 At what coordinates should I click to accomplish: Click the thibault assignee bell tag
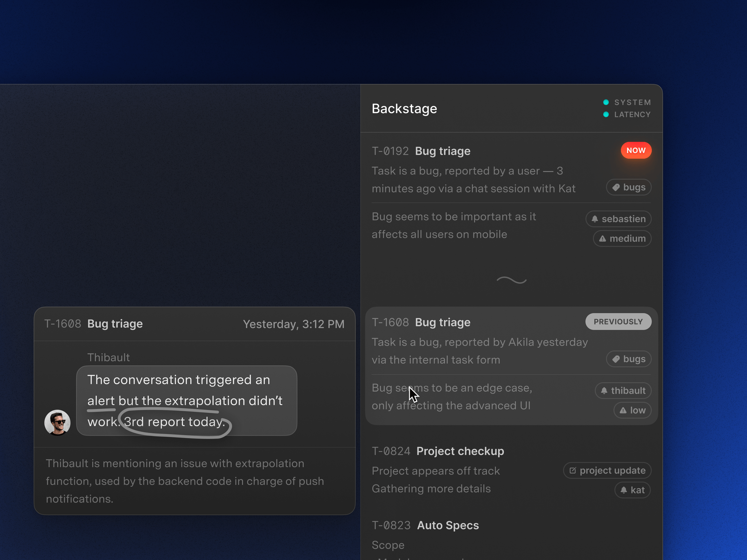(x=623, y=390)
